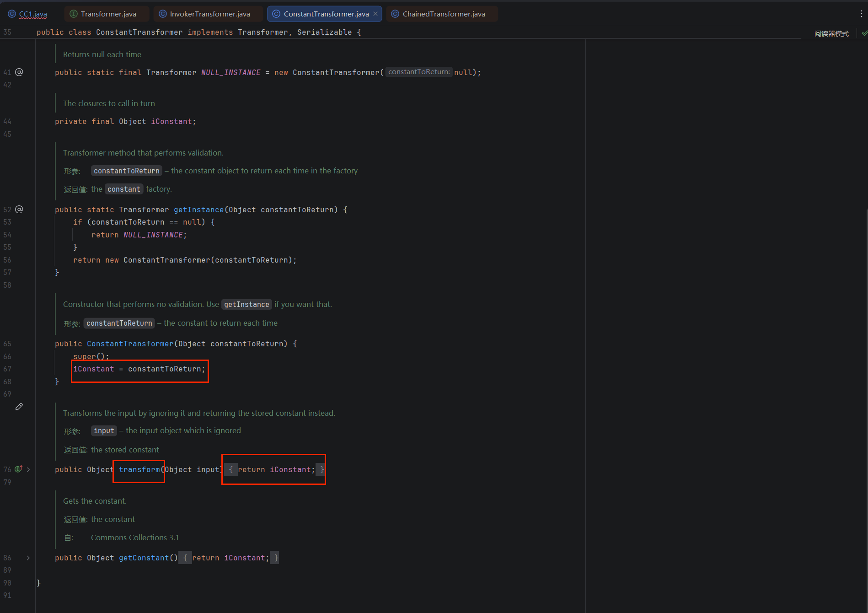Click the NULL_INSTANCE return on line 54
The width and height of the screenshot is (868, 613).
(x=153, y=235)
